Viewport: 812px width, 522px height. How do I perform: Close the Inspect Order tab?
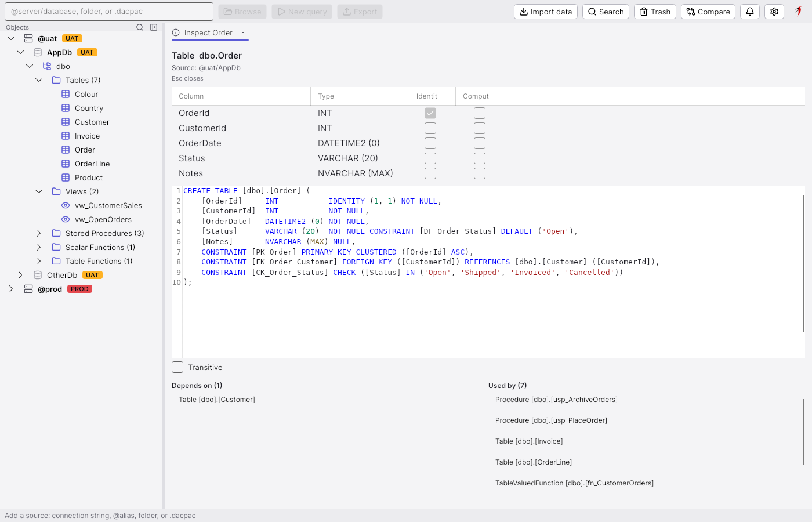(243, 32)
